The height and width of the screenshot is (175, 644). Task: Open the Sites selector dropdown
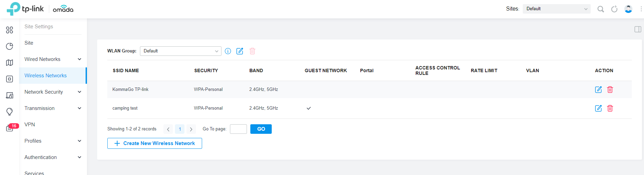(x=556, y=9)
